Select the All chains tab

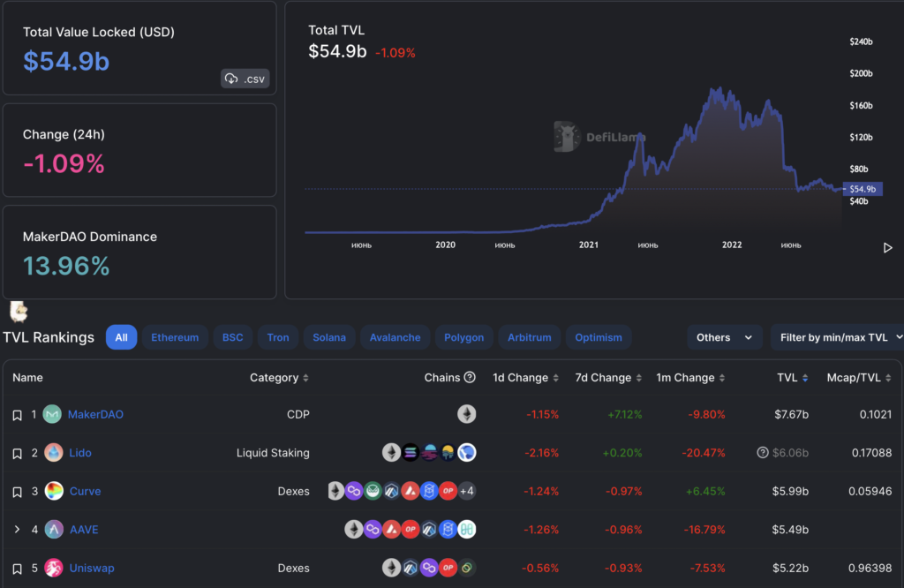pos(121,337)
